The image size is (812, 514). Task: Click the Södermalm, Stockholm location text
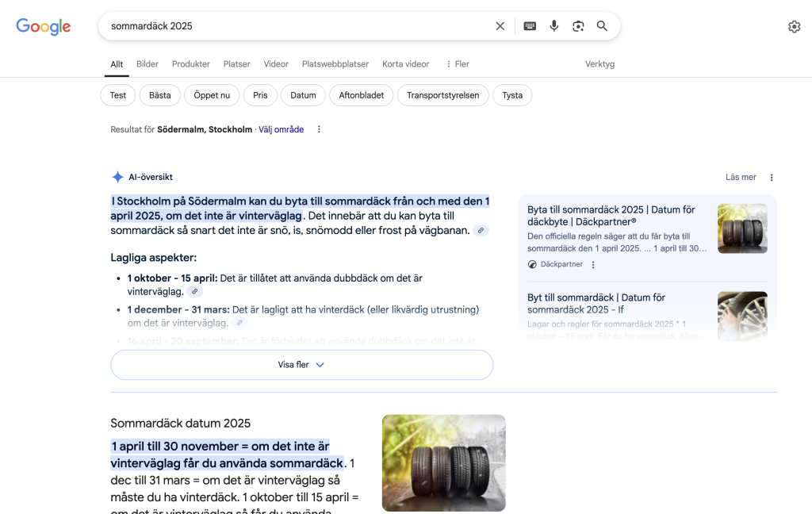pyautogui.click(x=205, y=129)
